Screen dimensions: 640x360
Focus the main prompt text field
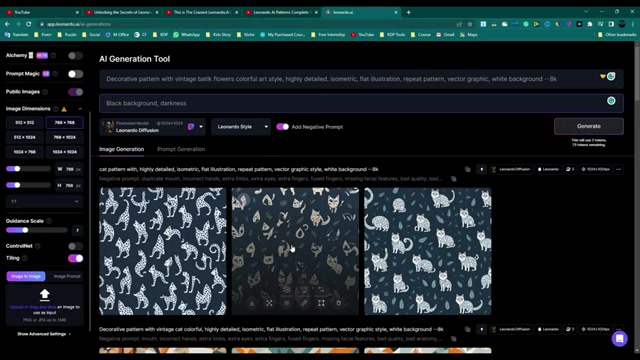click(361, 79)
